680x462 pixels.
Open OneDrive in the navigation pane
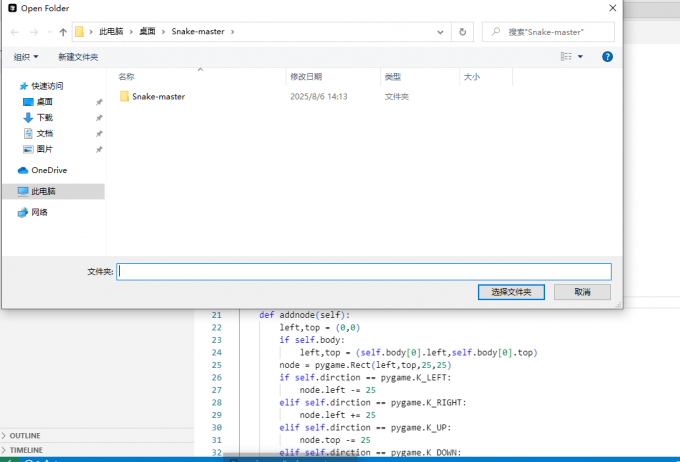(x=49, y=170)
